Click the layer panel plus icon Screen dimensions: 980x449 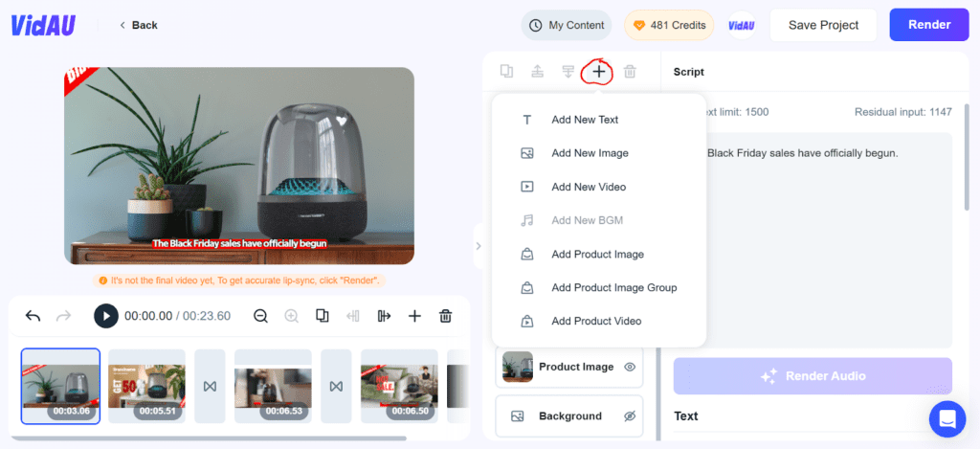click(x=599, y=72)
